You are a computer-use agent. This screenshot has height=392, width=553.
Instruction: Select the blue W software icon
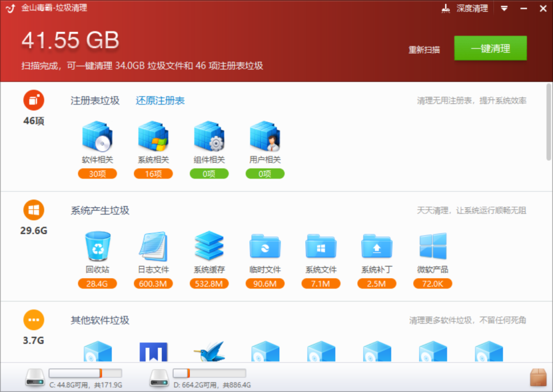tap(153, 352)
